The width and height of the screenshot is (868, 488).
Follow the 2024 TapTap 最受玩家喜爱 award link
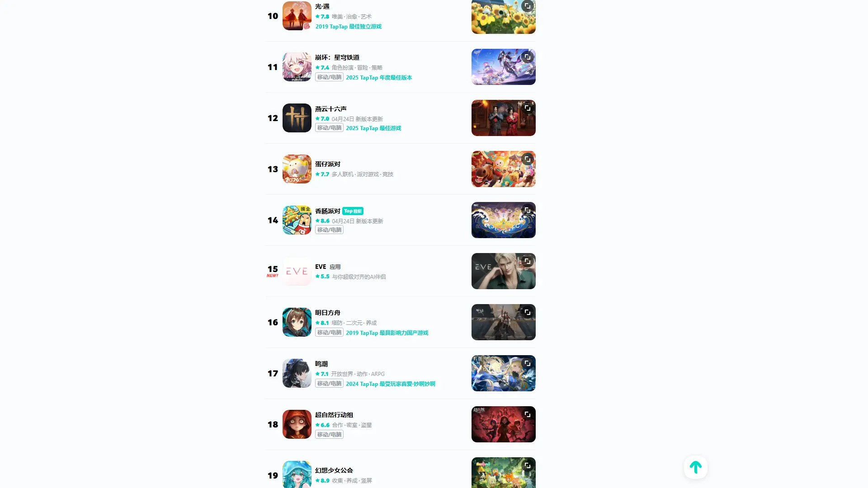click(x=391, y=384)
